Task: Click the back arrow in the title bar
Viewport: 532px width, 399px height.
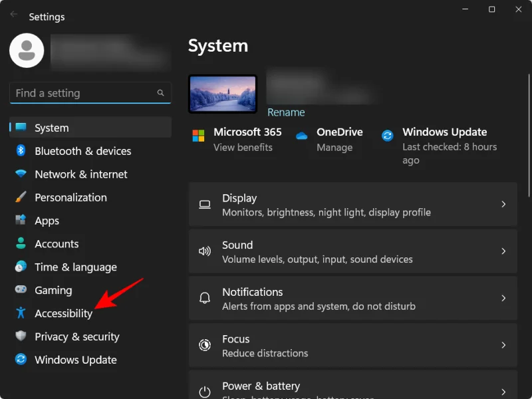Action: [x=13, y=14]
